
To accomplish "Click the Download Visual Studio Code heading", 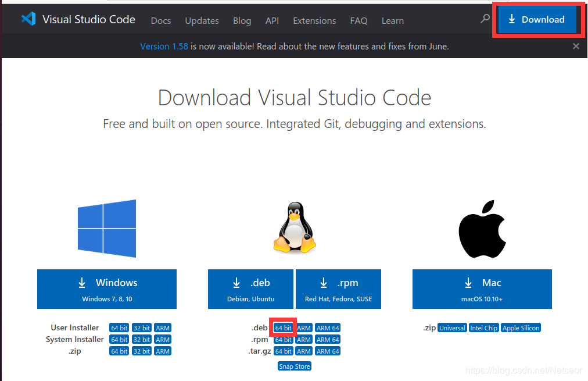I will coord(295,98).
